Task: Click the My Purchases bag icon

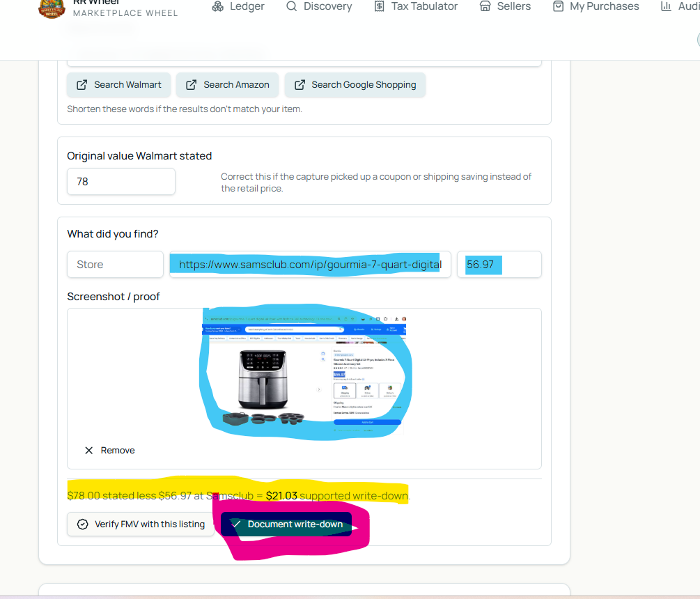Action: (x=558, y=6)
